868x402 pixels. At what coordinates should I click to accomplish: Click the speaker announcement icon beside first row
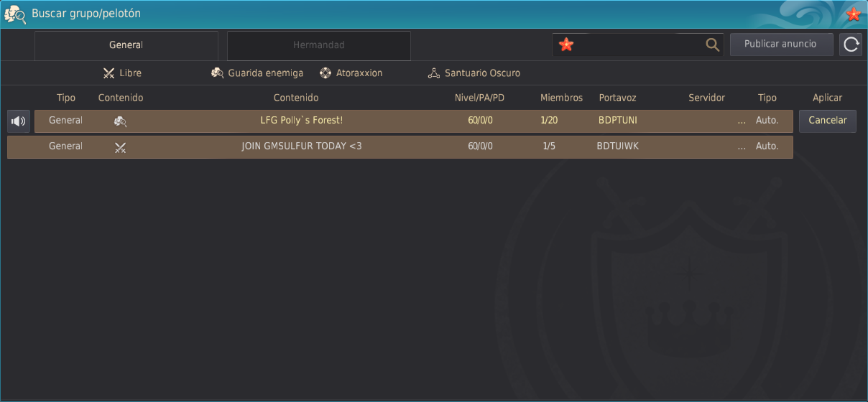click(19, 121)
